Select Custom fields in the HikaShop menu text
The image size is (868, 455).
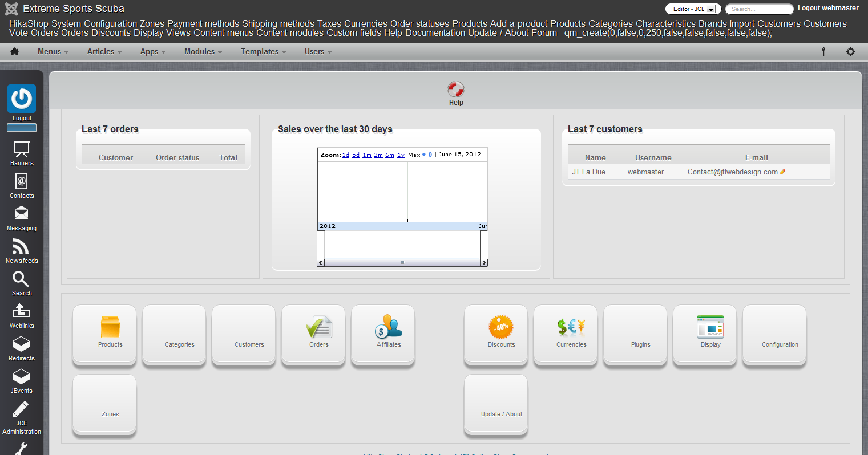click(x=354, y=33)
